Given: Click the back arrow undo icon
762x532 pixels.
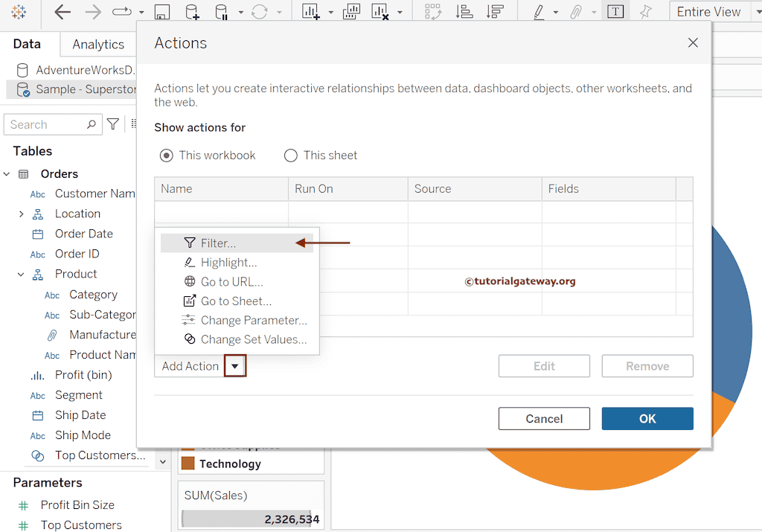Looking at the screenshot, I should coord(63,12).
